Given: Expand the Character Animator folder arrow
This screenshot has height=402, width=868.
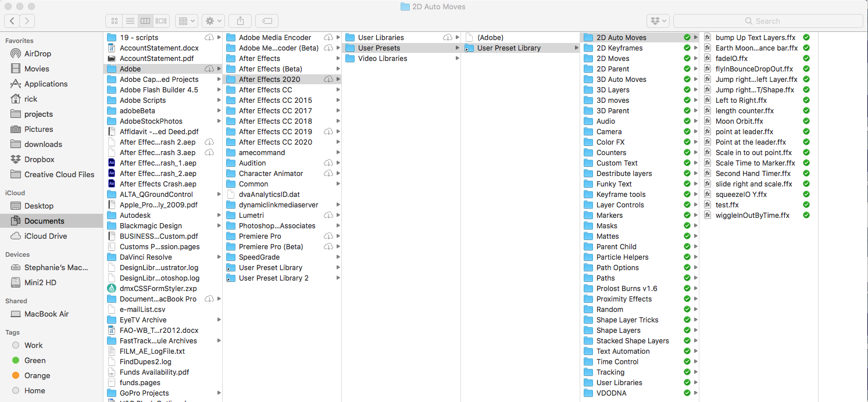Looking at the screenshot, I should coord(338,173).
